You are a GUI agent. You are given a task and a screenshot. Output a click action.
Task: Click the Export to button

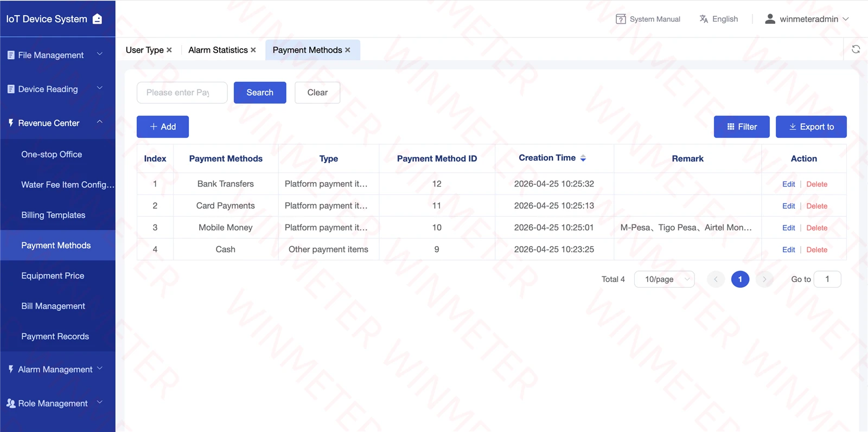[811, 127]
